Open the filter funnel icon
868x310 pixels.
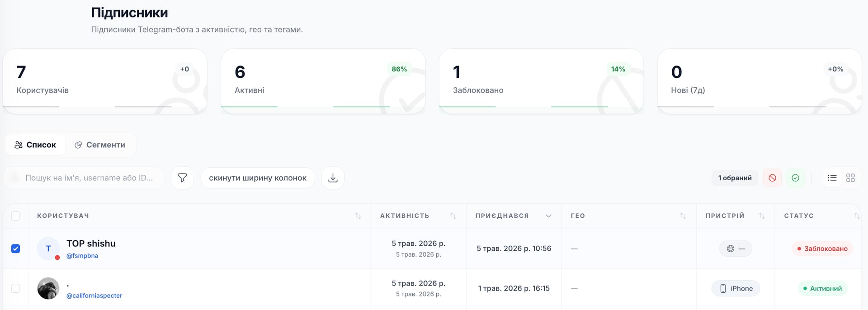pos(182,178)
